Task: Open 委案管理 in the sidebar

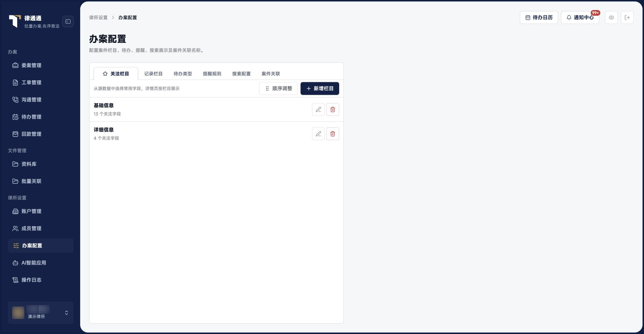Action: click(x=41, y=65)
